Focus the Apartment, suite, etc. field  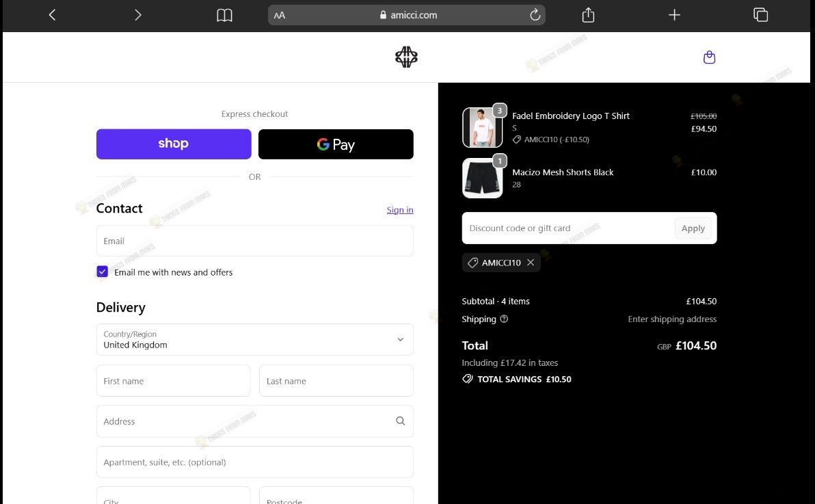coord(254,462)
